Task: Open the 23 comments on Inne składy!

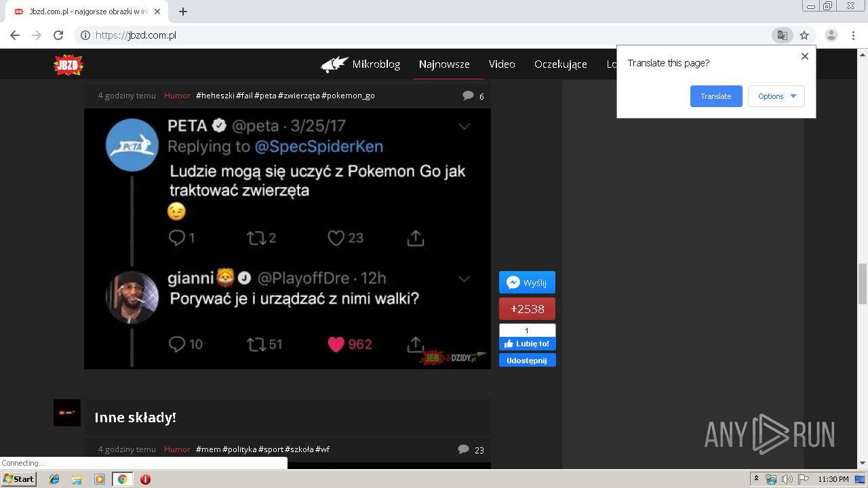Action: coord(471,449)
